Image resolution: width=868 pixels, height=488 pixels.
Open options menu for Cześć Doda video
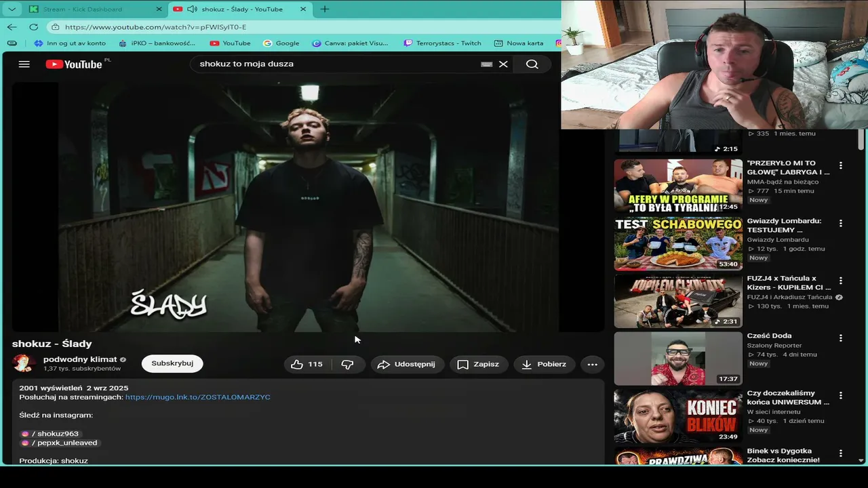(841, 338)
